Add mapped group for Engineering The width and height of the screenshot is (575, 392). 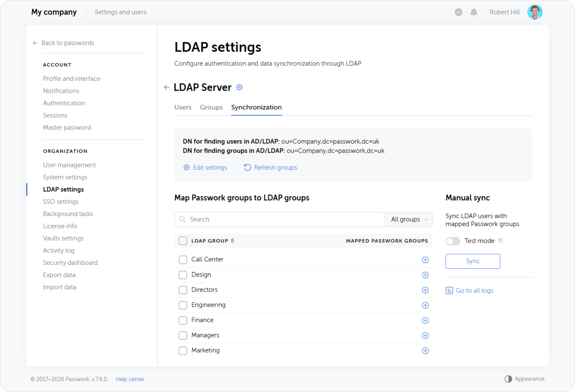425,305
